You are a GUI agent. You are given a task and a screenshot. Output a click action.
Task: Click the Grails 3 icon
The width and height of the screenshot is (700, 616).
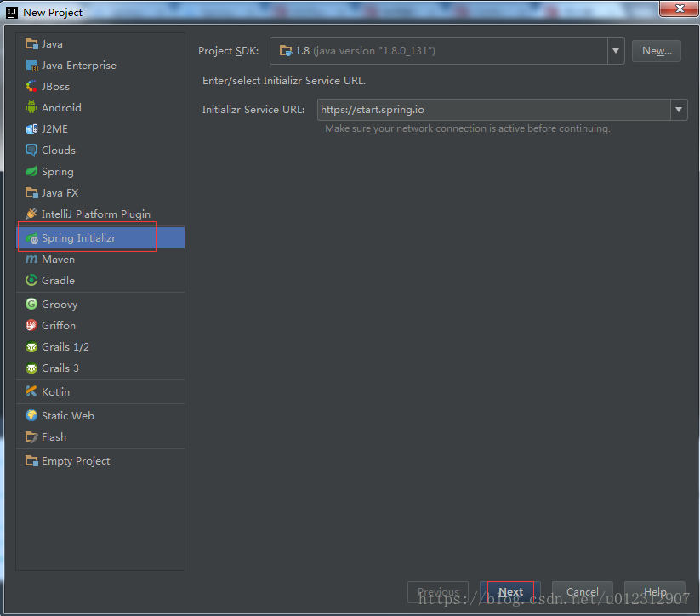pos(31,368)
